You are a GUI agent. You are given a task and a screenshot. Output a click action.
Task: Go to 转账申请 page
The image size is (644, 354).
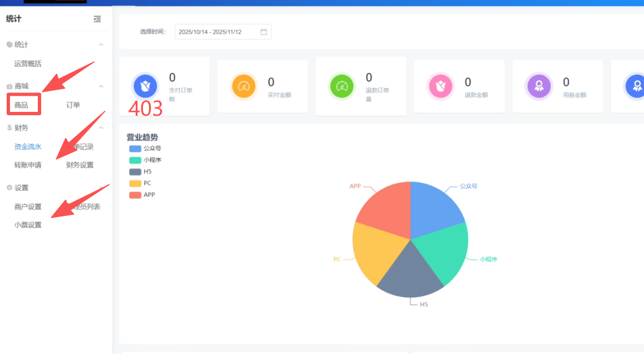coord(28,165)
